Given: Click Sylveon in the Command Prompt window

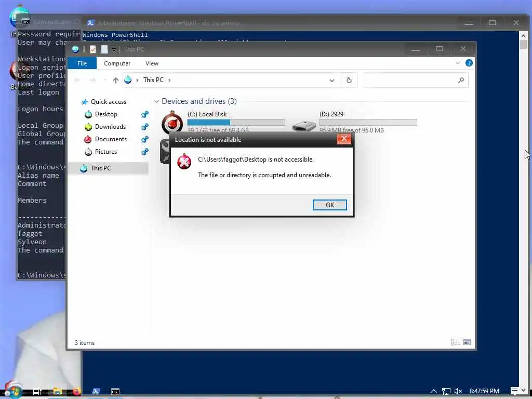Looking at the screenshot, I should pyautogui.click(x=32, y=242).
